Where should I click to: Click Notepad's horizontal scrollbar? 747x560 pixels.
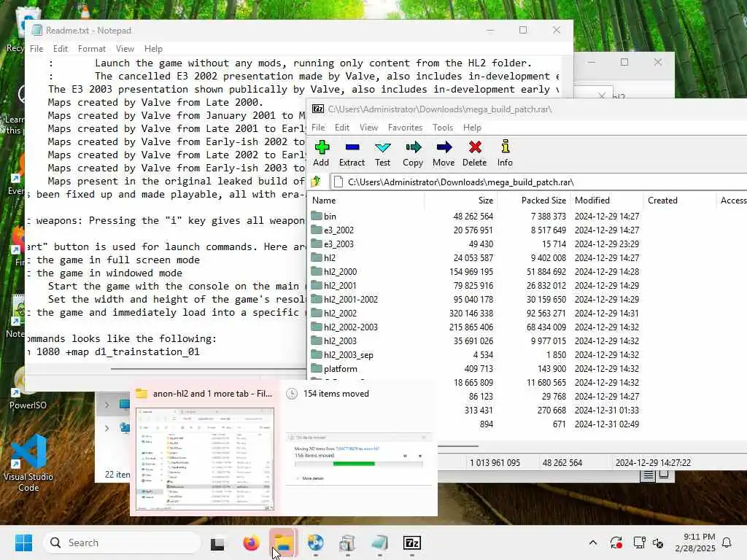(x=207, y=369)
